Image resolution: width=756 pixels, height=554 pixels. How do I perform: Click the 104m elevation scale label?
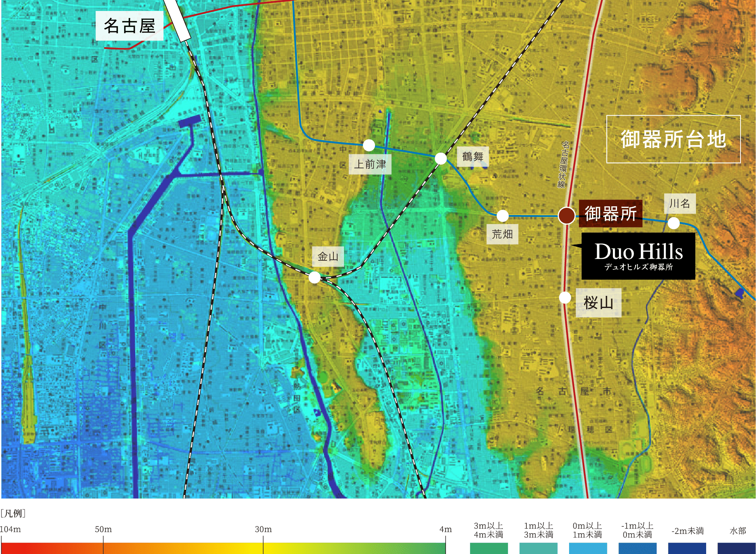pyautogui.click(x=10, y=529)
